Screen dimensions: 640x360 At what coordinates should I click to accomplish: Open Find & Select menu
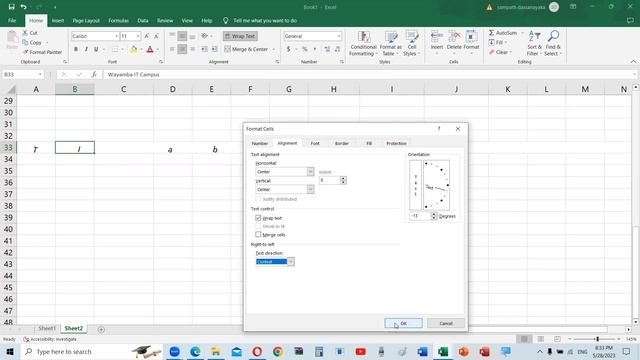[553, 43]
